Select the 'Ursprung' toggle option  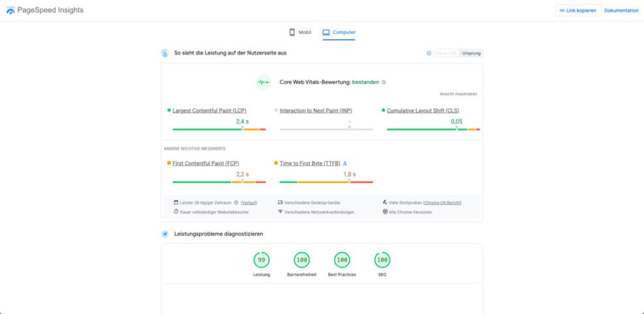click(x=471, y=53)
